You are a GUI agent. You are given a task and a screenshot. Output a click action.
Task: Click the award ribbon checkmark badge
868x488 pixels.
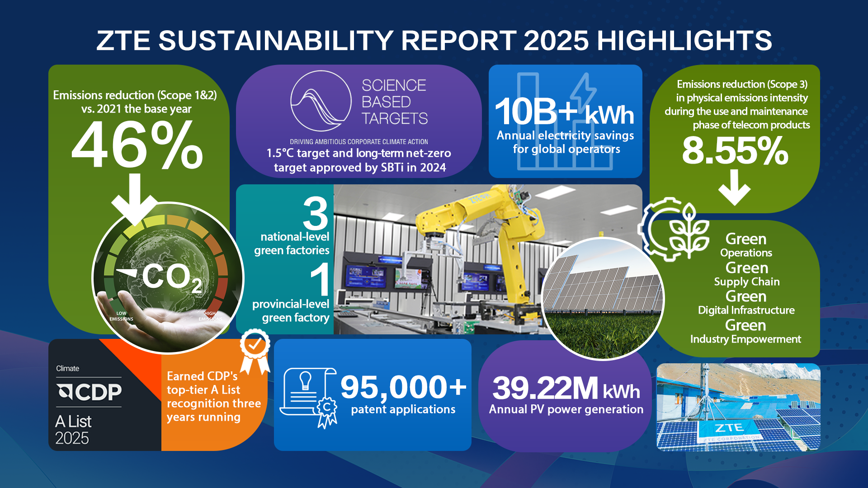click(x=255, y=351)
